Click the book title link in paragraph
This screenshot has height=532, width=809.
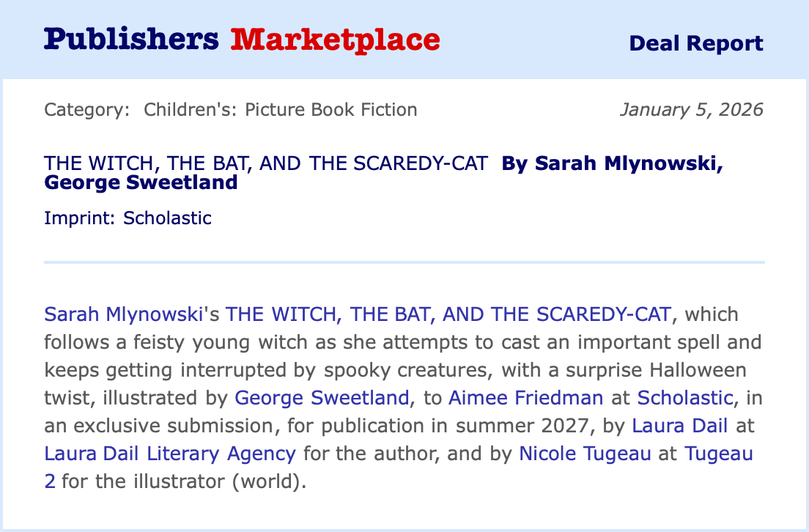tap(448, 314)
